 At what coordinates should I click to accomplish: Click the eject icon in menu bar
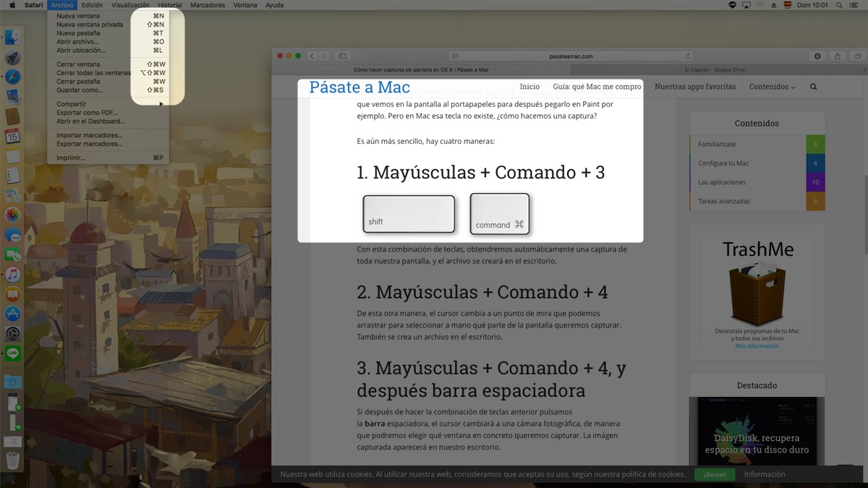[x=774, y=5]
